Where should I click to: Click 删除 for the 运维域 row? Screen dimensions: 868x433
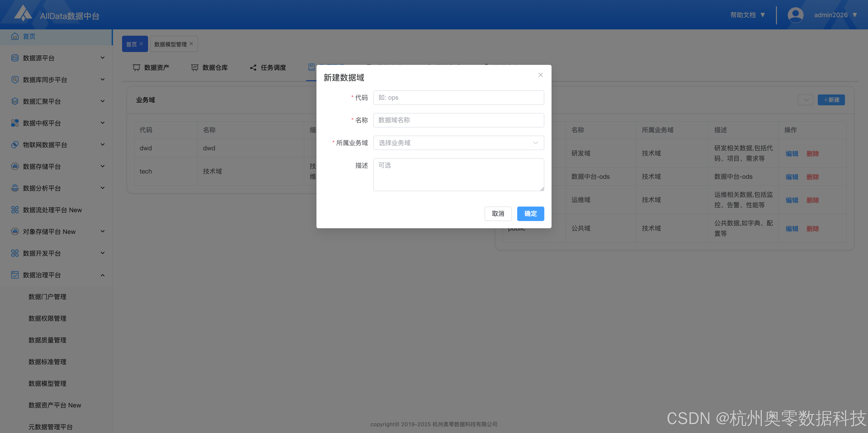click(x=813, y=200)
